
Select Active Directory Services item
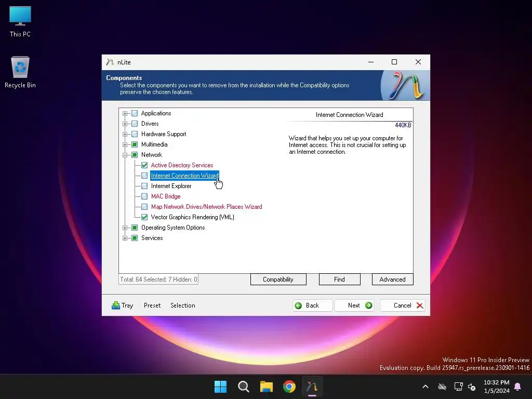(x=182, y=165)
